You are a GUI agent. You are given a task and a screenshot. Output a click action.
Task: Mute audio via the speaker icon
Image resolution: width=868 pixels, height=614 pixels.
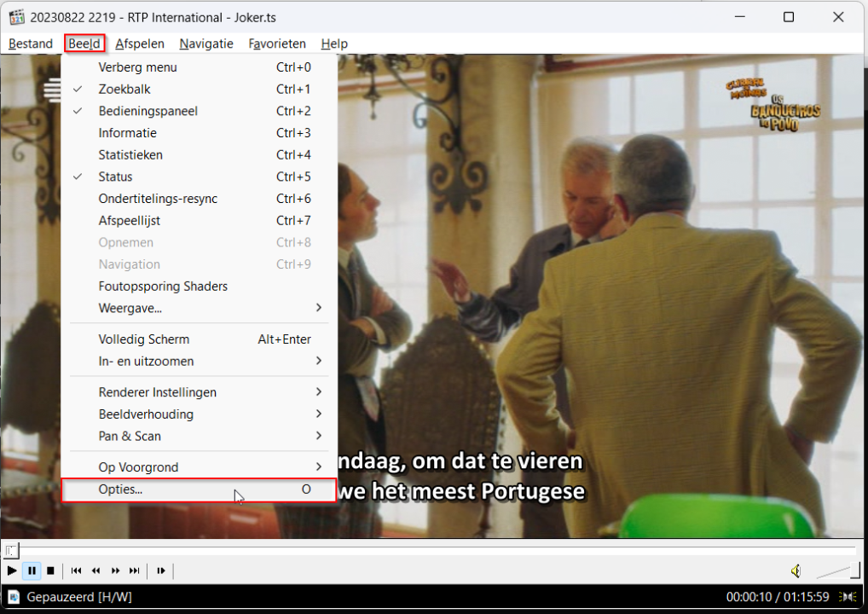pos(796,571)
